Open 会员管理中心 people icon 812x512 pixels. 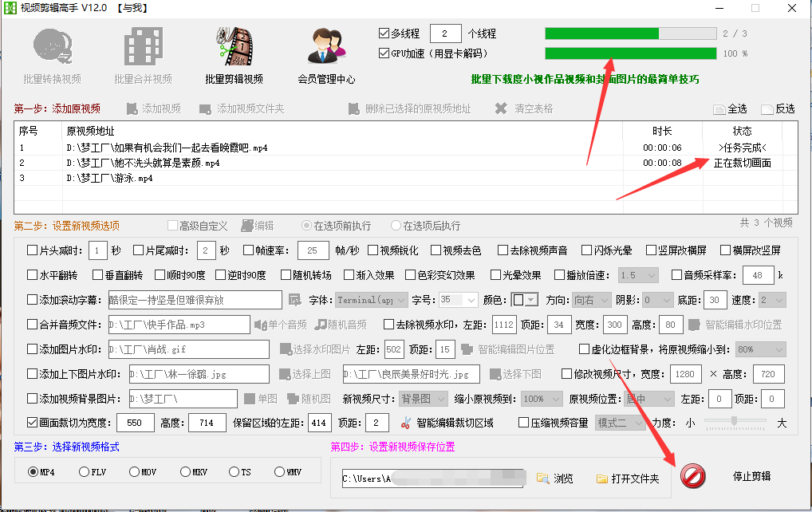click(326, 46)
